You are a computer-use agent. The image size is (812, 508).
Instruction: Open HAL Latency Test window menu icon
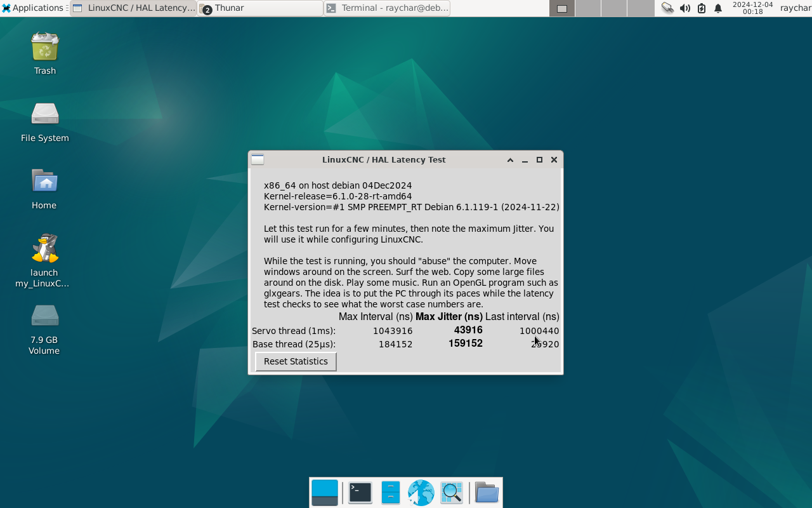point(258,160)
